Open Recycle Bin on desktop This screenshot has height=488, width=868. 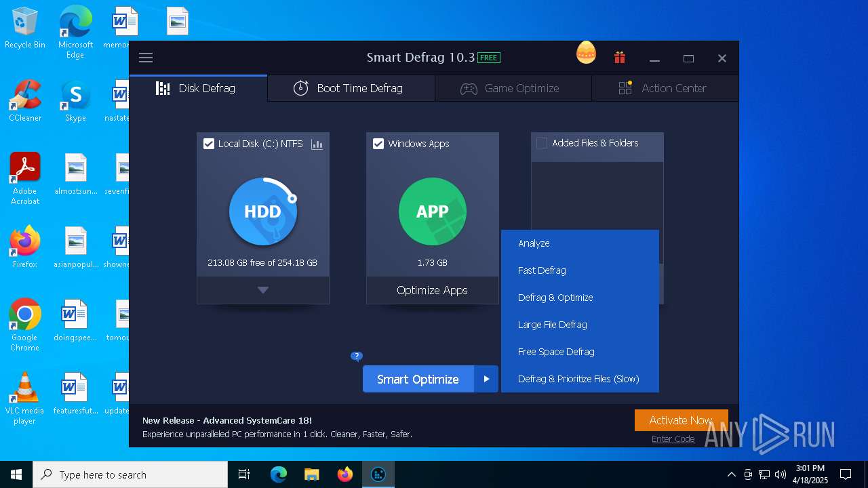[25, 28]
